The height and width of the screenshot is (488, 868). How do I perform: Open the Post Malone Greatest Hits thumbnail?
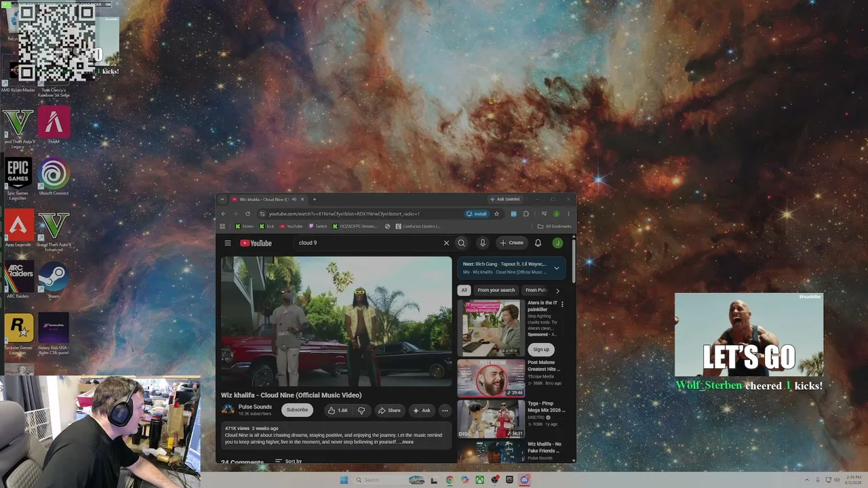491,378
